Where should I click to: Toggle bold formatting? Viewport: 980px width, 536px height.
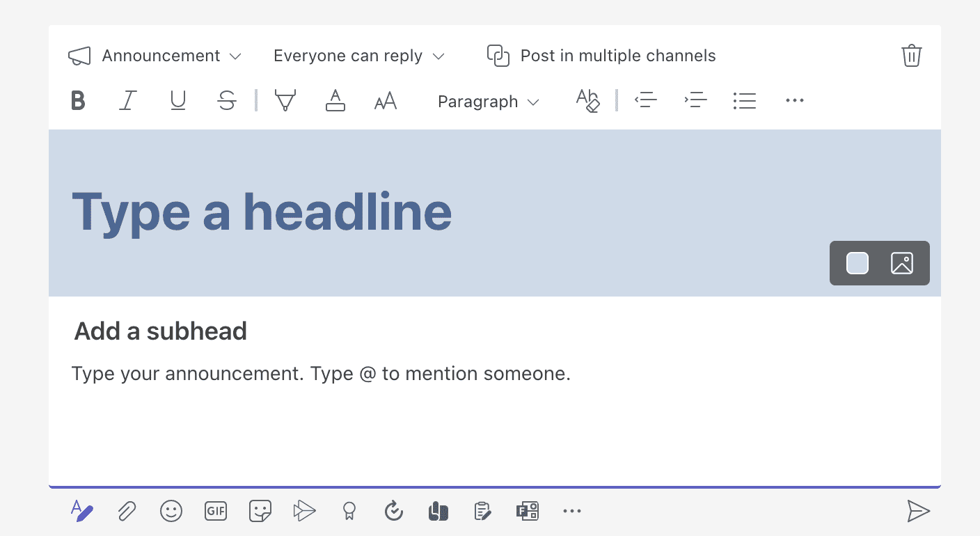78,101
